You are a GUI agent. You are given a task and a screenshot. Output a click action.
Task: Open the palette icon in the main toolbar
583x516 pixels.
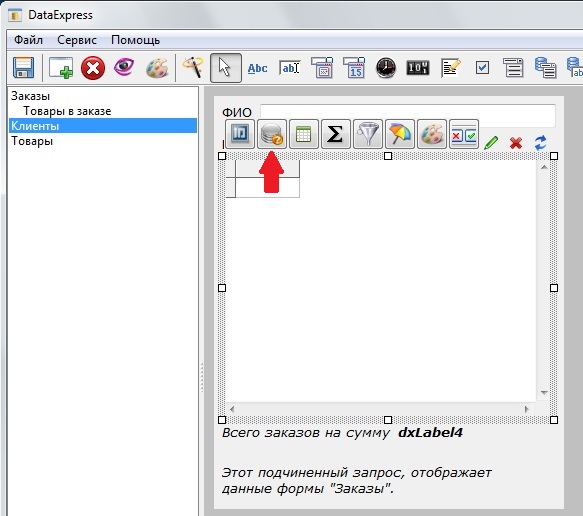pos(157,68)
